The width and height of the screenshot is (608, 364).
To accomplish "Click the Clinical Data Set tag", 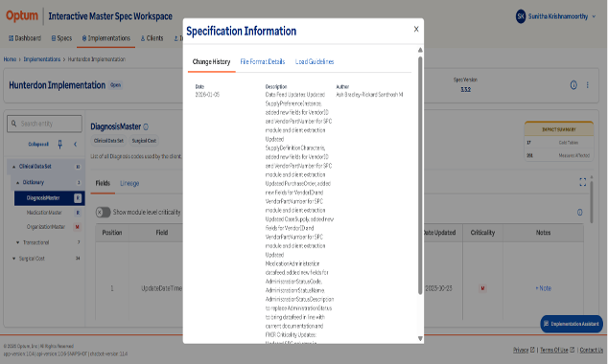I will click(x=108, y=141).
